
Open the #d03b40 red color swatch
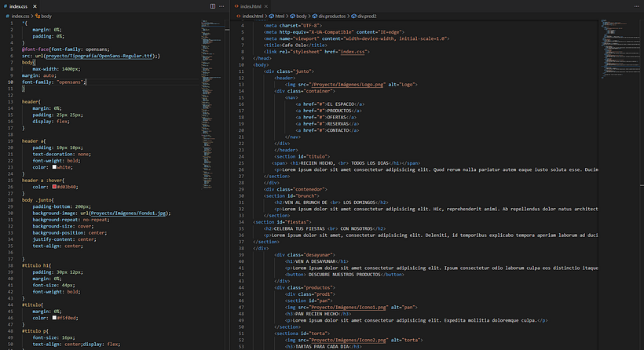click(54, 187)
